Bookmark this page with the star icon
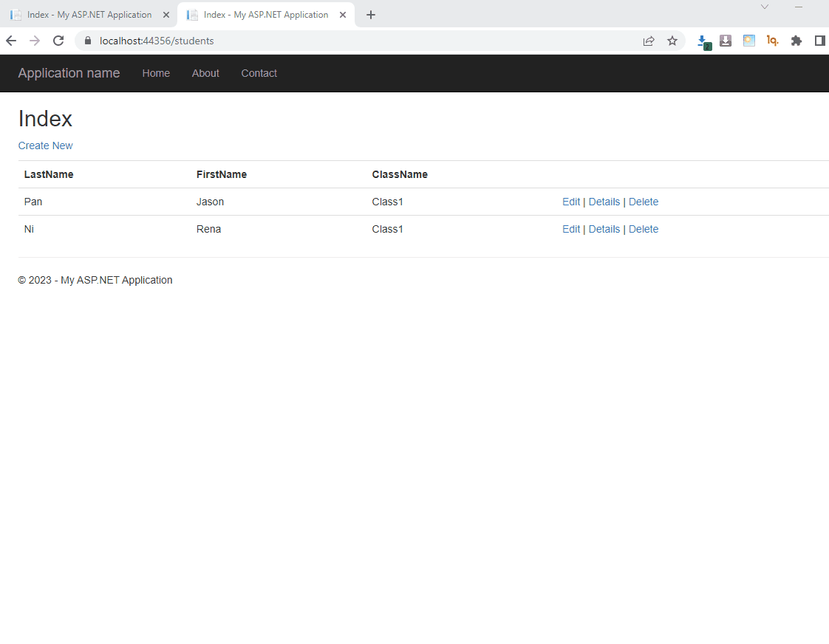829x644 pixels. click(x=672, y=41)
